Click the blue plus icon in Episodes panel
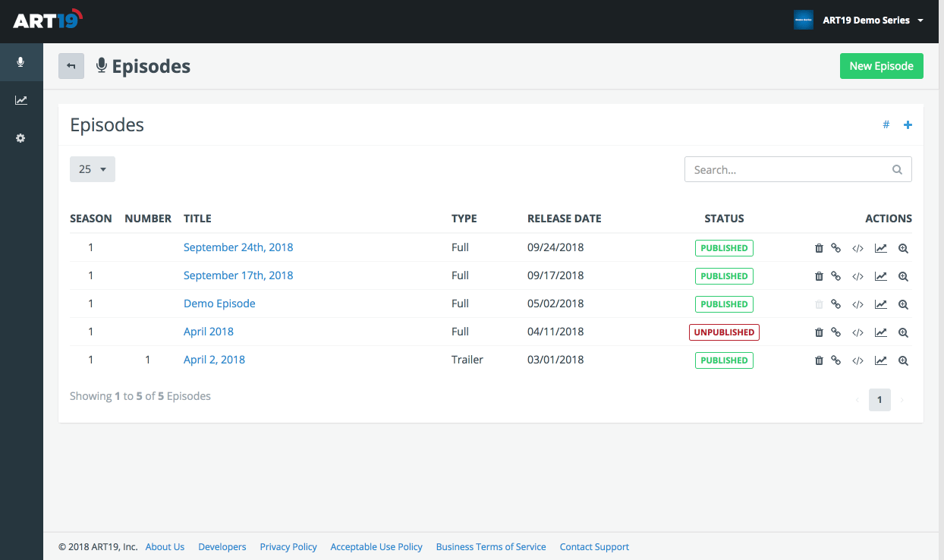Screen dimensions: 944x560 click(x=908, y=125)
